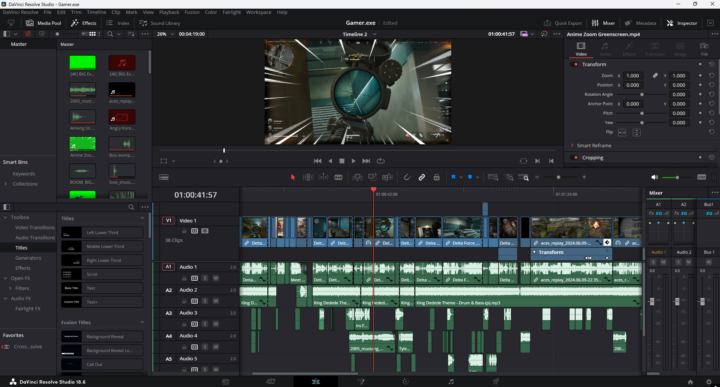Toggle the zoom link chain icon

(x=655, y=76)
